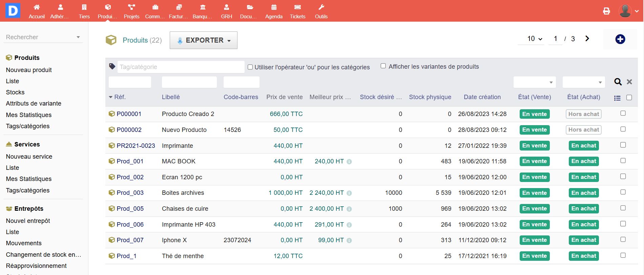The height and width of the screenshot is (275, 644).
Task: Tick the checkbox for row Prod_003
Action: (x=623, y=192)
